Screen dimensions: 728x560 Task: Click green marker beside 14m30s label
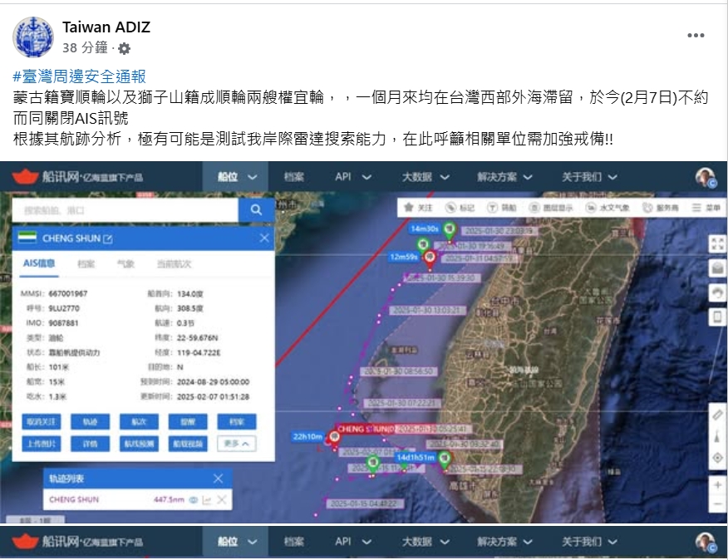[449, 230]
